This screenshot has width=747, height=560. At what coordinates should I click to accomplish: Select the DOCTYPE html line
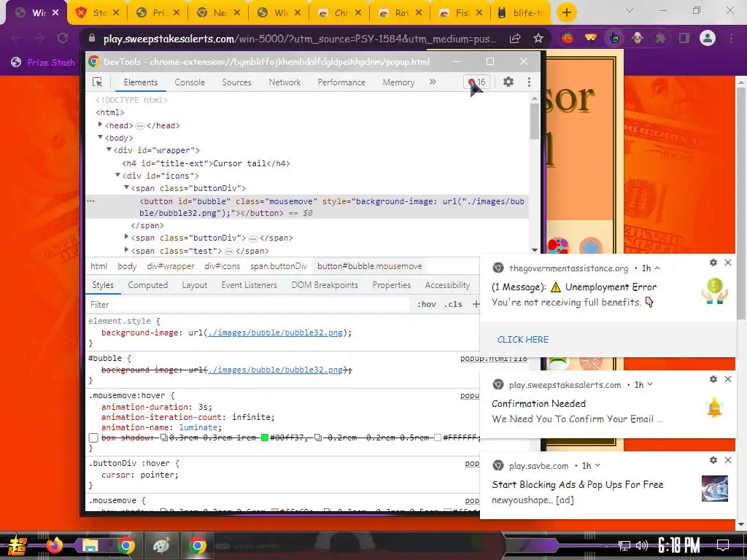tap(131, 100)
